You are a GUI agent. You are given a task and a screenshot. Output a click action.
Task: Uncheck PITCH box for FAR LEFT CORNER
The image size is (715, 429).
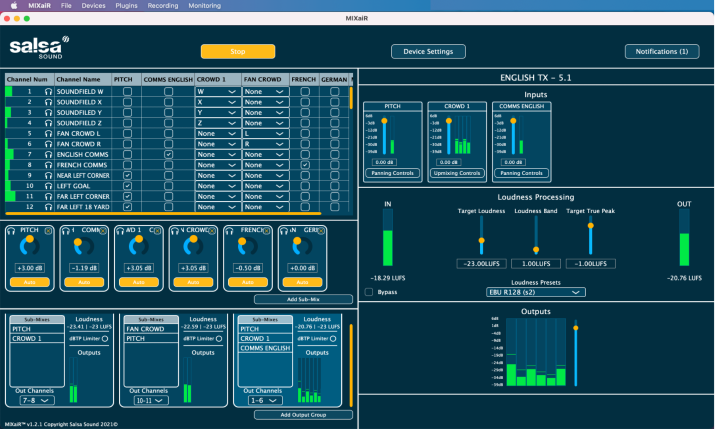tap(128, 196)
